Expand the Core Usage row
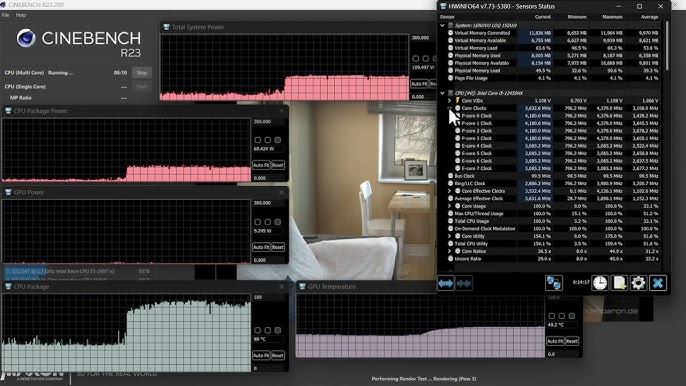This screenshot has width=686, height=386. [x=449, y=206]
